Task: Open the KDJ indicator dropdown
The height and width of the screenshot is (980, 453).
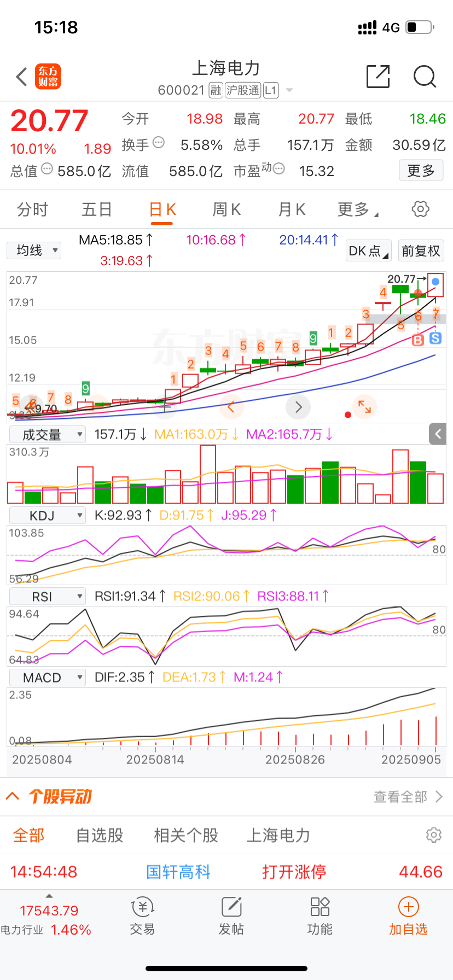Action: [x=48, y=516]
